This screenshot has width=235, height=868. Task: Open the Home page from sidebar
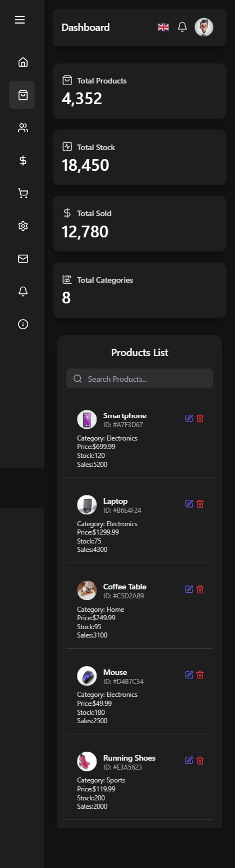[23, 62]
